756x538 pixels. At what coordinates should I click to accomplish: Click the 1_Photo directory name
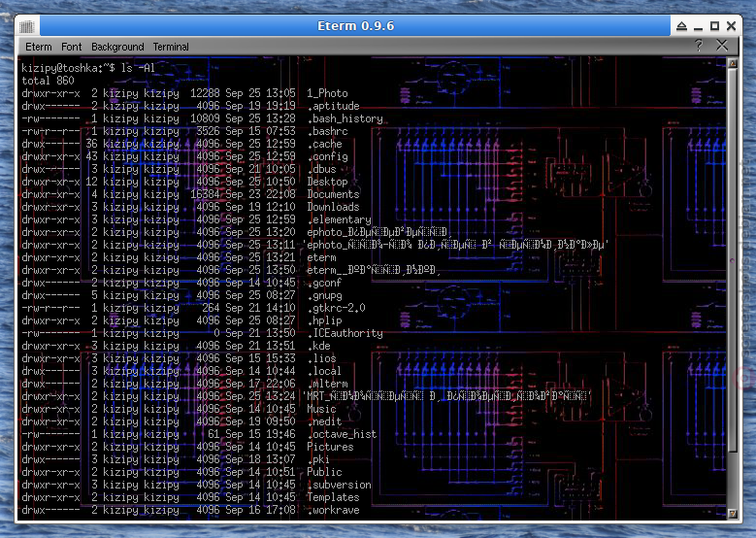coord(327,93)
